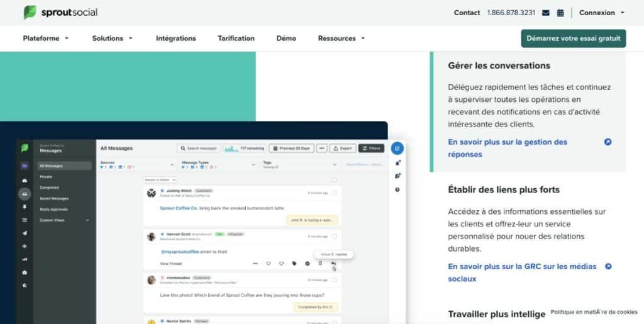
Task: Tick the checkbox on minniemakes message
Action: click(335, 280)
